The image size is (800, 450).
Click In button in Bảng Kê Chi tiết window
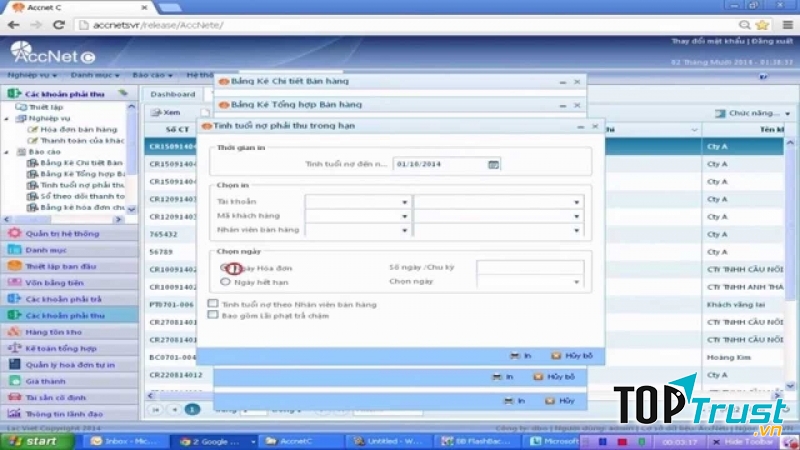514,401
